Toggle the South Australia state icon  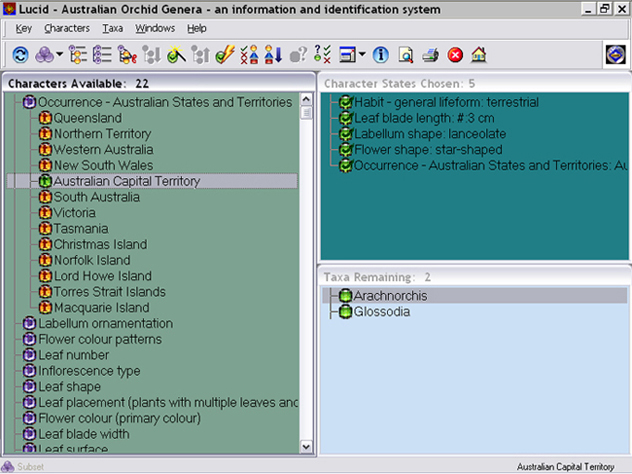tap(45, 197)
